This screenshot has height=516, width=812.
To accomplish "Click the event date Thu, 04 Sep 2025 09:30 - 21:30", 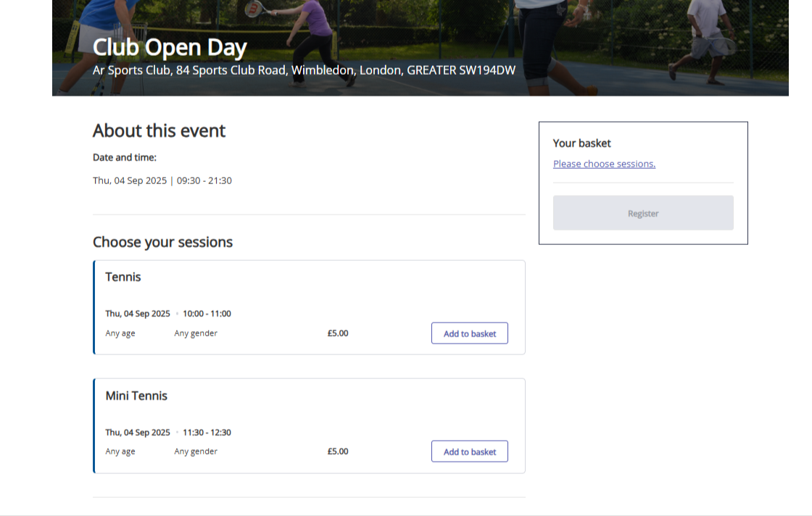I will tap(162, 180).
